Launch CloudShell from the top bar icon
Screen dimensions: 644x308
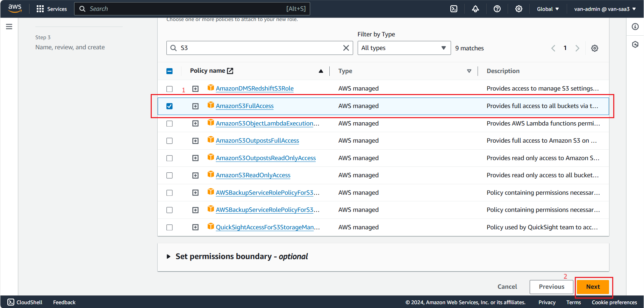454,9
